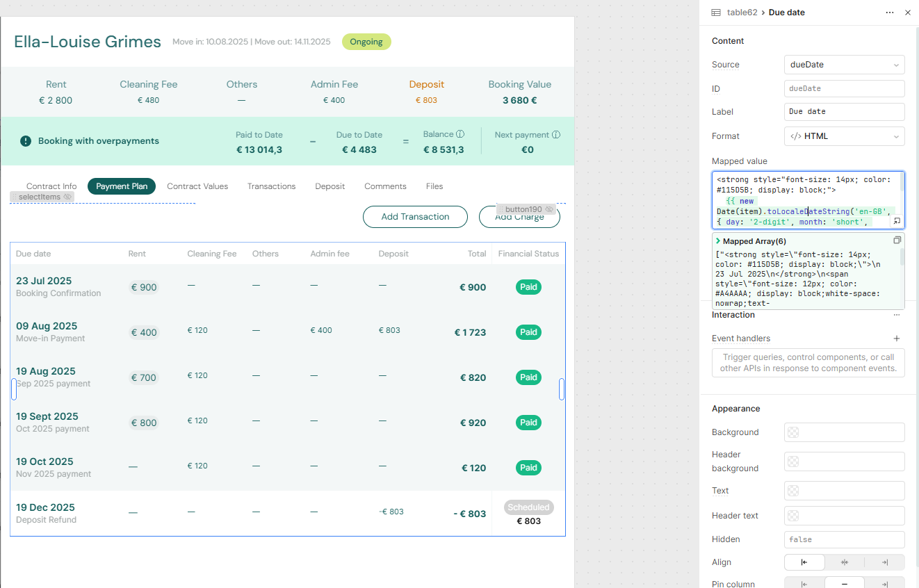Open the Interaction section's ellipsis menu
919x588 pixels.
click(x=896, y=314)
